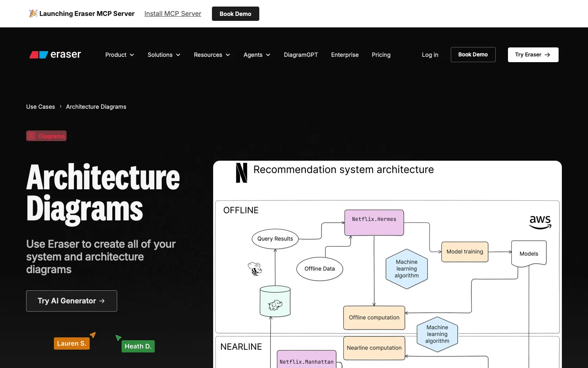The image size is (588, 368).
Task: Click the green cursor near Heath D.
Action: point(118,337)
